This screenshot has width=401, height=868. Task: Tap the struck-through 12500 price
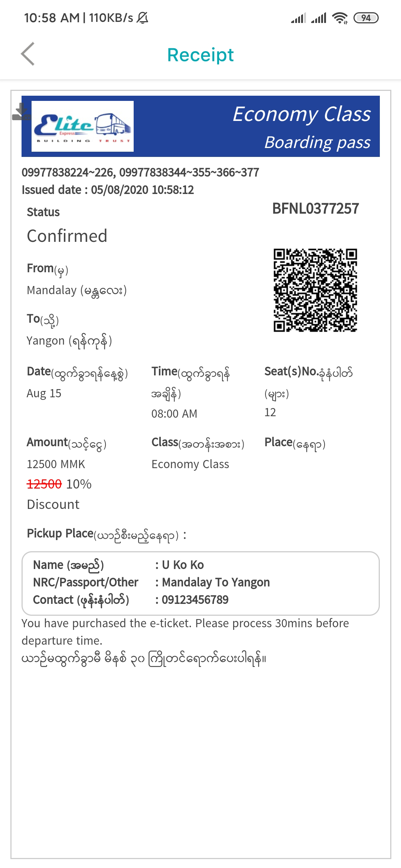click(x=44, y=484)
